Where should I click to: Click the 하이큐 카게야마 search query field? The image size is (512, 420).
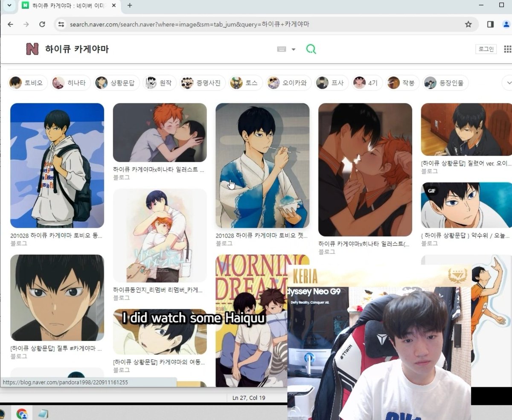(x=77, y=49)
